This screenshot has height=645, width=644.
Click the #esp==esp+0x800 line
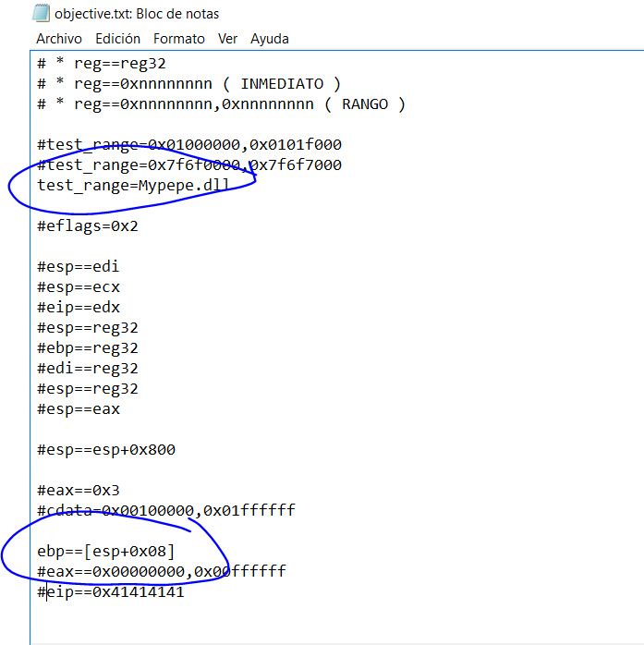click(x=106, y=450)
